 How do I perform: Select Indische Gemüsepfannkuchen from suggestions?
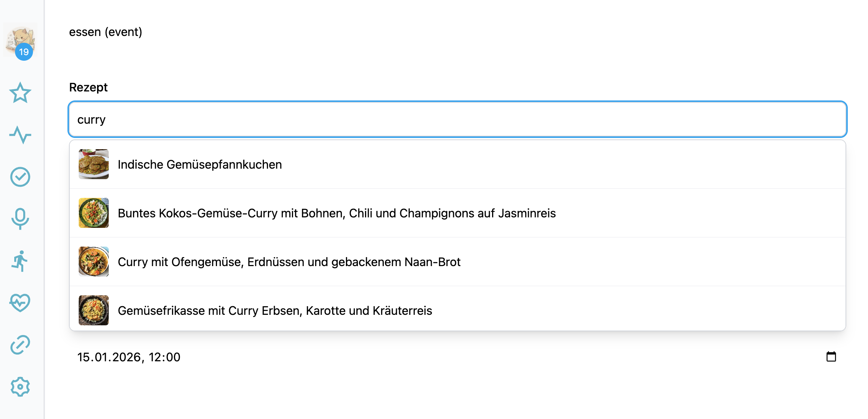point(200,165)
